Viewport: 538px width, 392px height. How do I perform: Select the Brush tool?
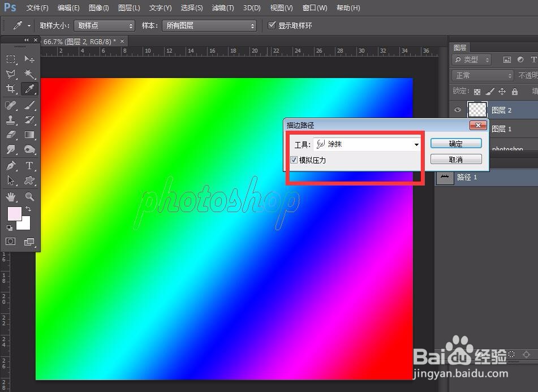point(29,105)
